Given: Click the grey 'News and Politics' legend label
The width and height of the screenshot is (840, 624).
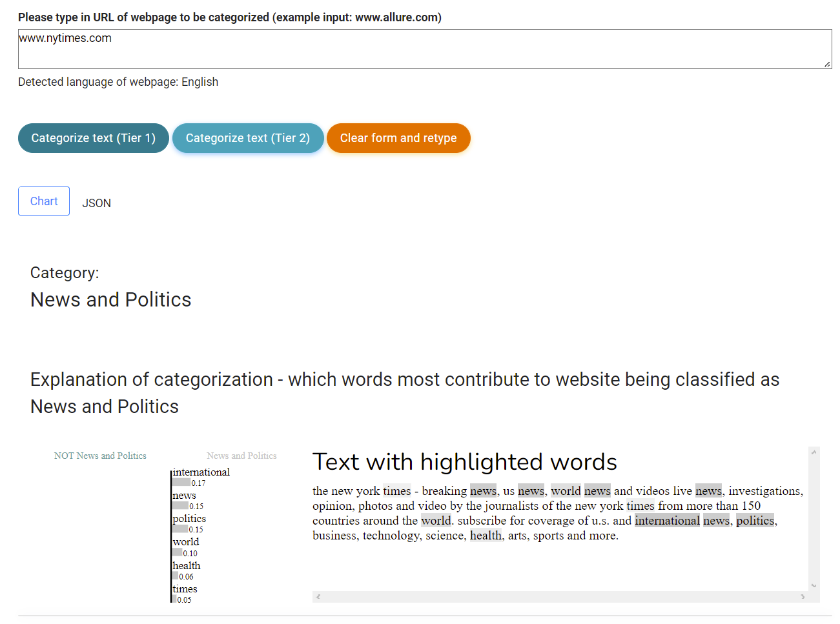Looking at the screenshot, I should click(x=241, y=456).
